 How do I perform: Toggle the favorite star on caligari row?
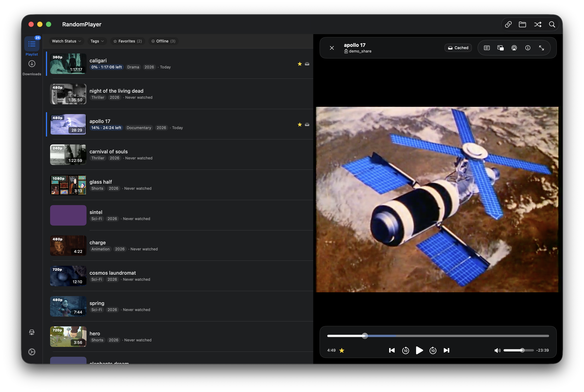pyautogui.click(x=300, y=64)
